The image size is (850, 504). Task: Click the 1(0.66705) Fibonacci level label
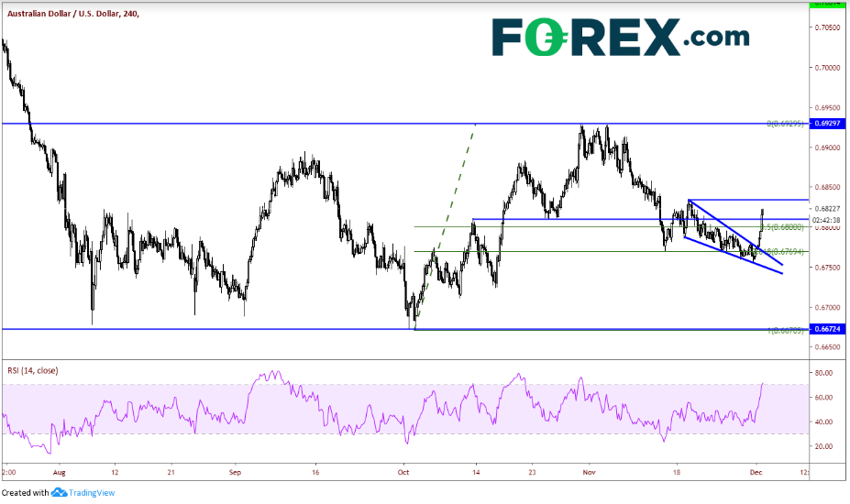(x=786, y=330)
